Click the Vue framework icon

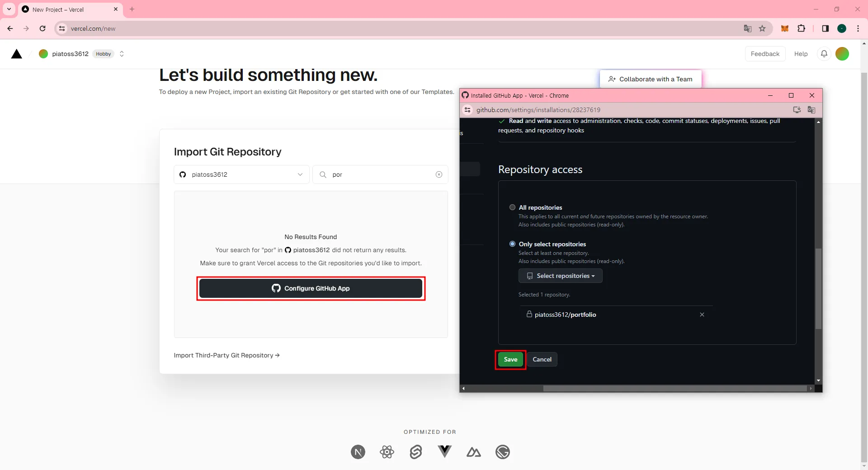pyautogui.click(x=445, y=451)
